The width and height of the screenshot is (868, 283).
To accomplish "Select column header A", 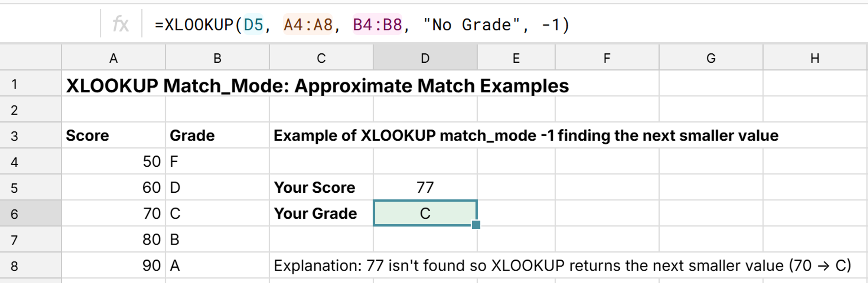I will pos(113,58).
